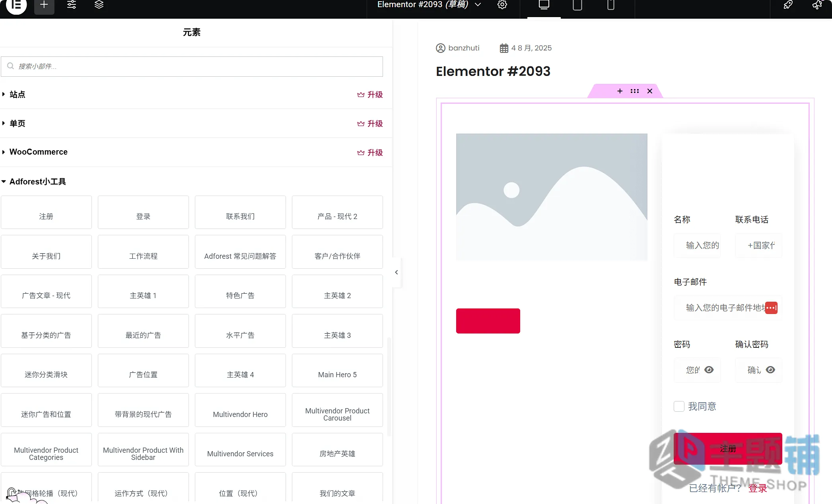
Task: Click 登录 link after 已经有帐户
Action: coord(758,488)
